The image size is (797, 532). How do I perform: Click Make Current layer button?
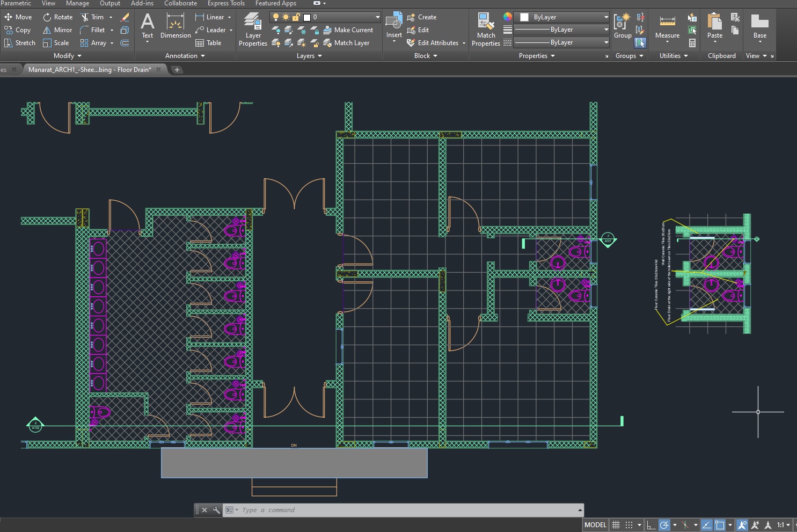pos(348,30)
